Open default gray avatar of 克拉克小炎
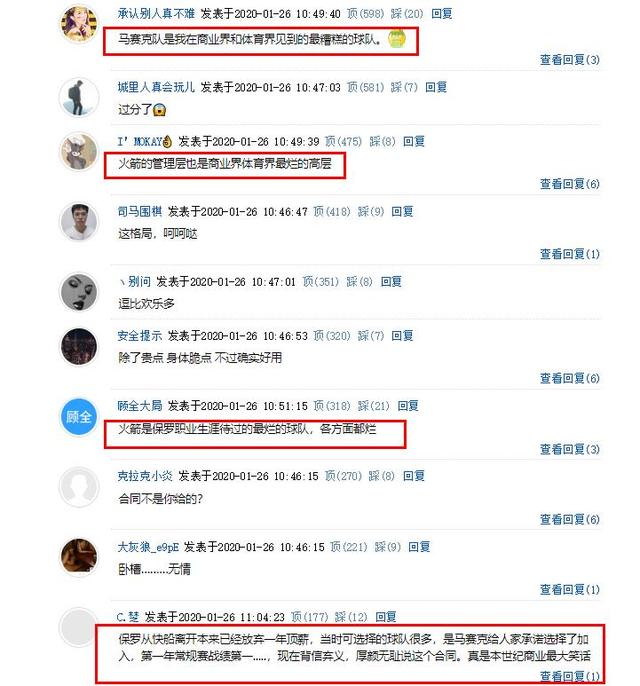 79,486
